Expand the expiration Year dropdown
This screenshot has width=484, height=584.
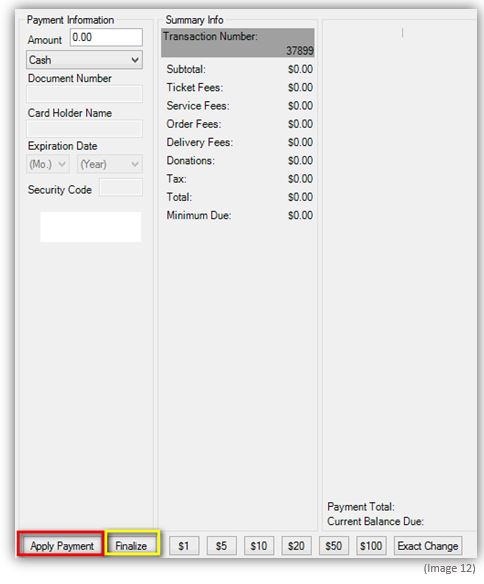click(x=110, y=164)
